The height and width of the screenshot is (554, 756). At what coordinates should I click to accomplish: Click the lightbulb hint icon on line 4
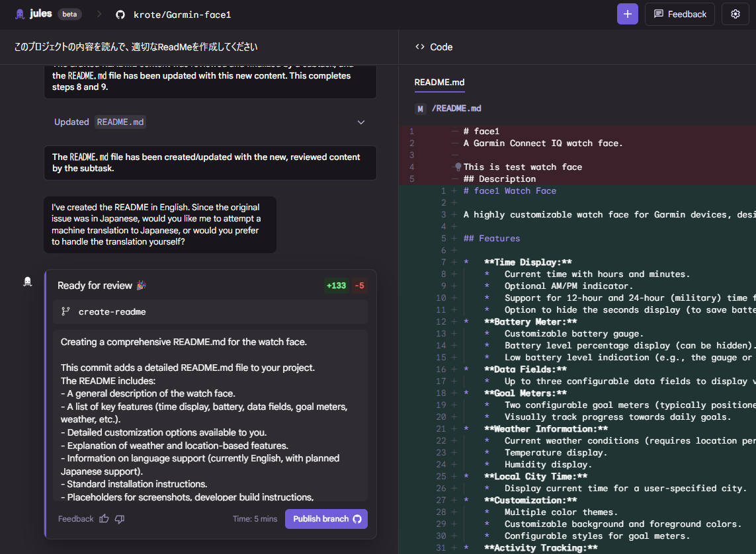pos(458,167)
